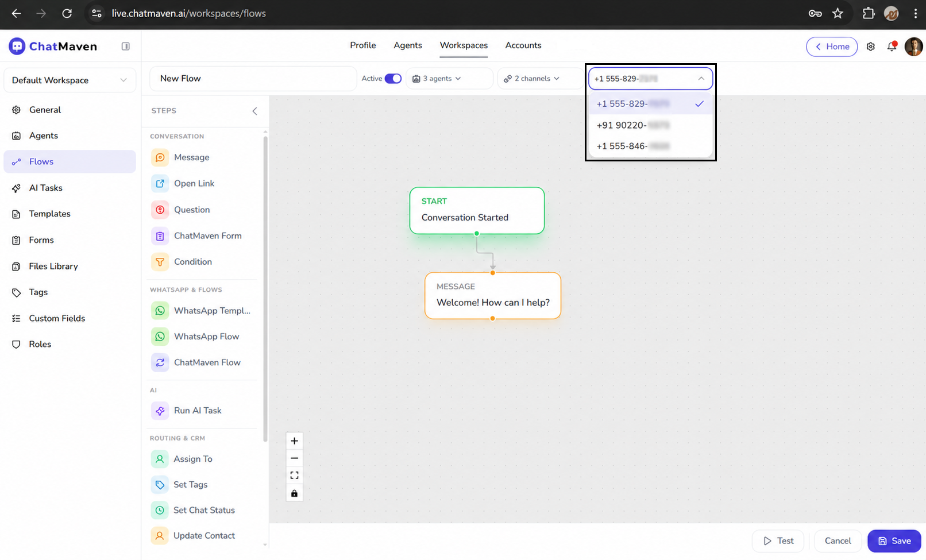
Task: Go back in browser history
Action: (x=16, y=13)
